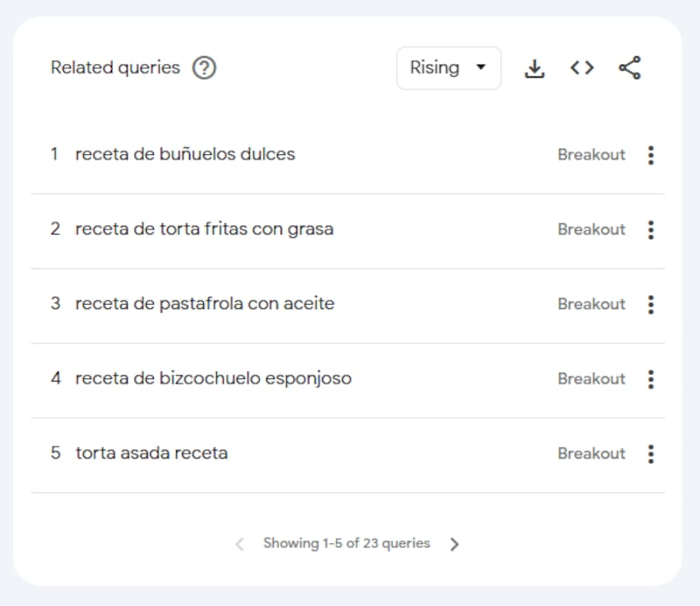Download the related queries data
The image size is (700, 606).
(x=535, y=67)
